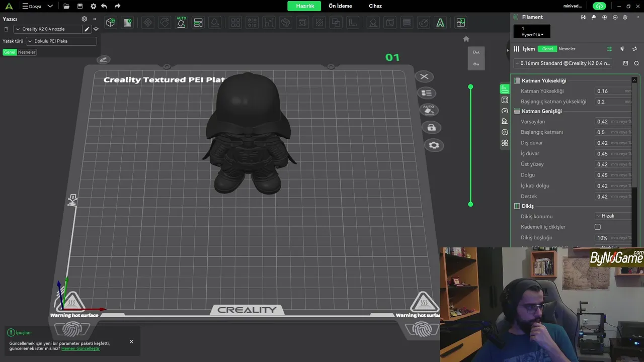The width and height of the screenshot is (644, 362).
Task: Toggle advanced parameter list icon in İşlem
Action: (x=609, y=49)
